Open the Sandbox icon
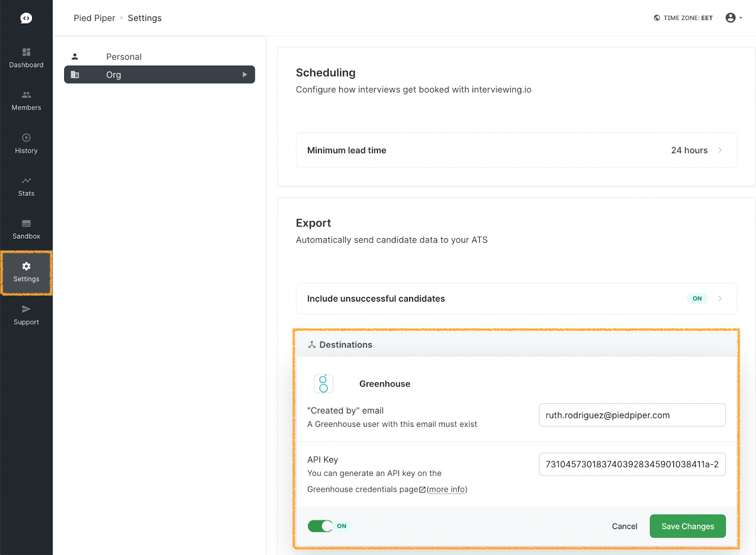The image size is (756, 555). pos(26,224)
